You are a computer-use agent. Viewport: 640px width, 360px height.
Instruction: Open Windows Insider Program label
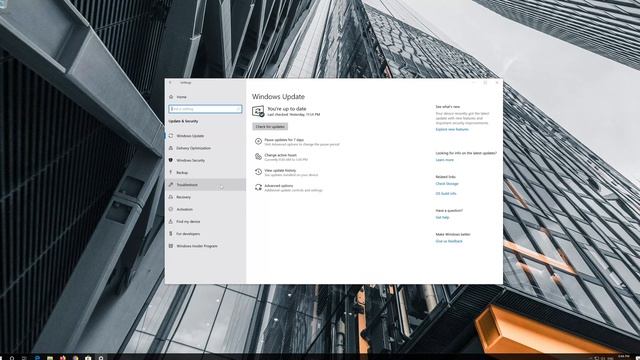[x=197, y=246]
